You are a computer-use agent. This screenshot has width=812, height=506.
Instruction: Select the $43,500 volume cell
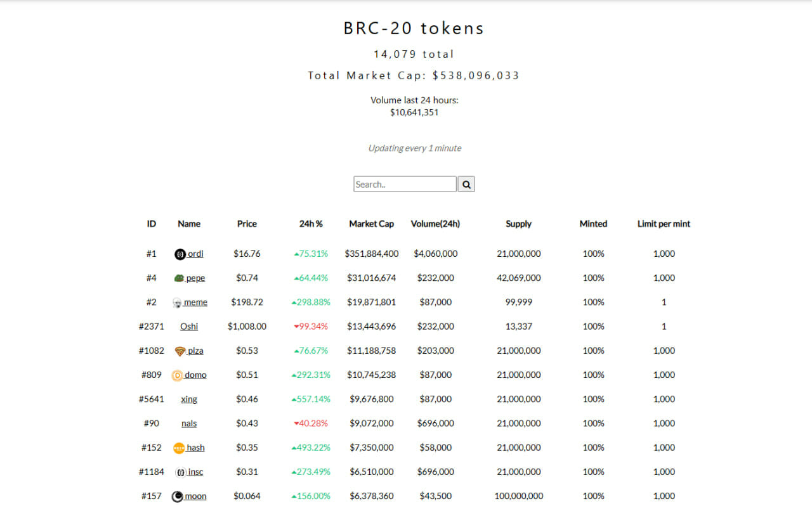tap(435, 496)
